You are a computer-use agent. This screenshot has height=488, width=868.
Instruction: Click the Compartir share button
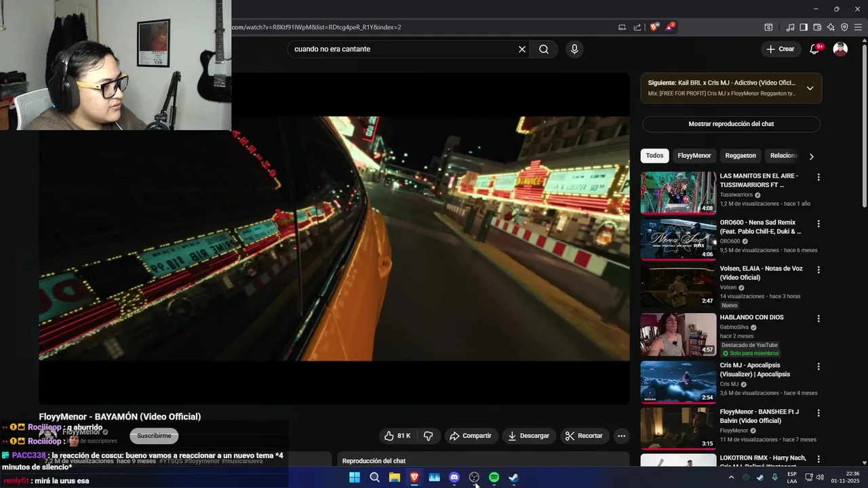point(470,436)
